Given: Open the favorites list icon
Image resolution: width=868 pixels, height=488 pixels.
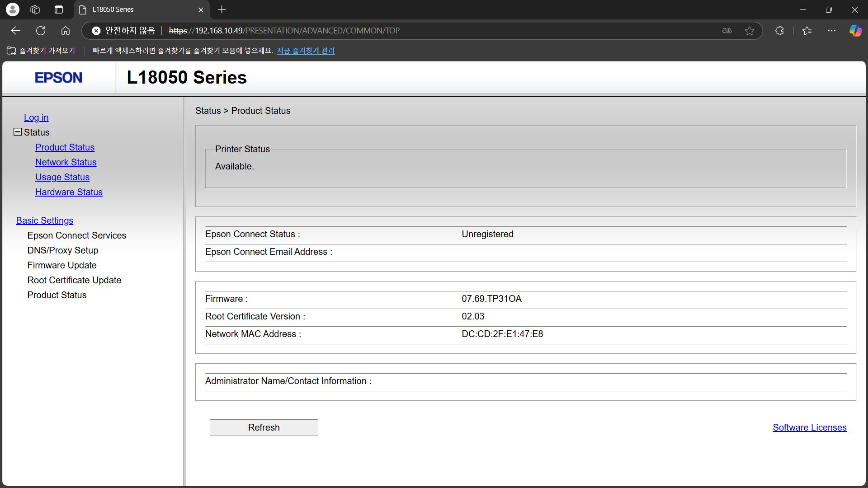Looking at the screenshot, I should (x=807, y=31).
